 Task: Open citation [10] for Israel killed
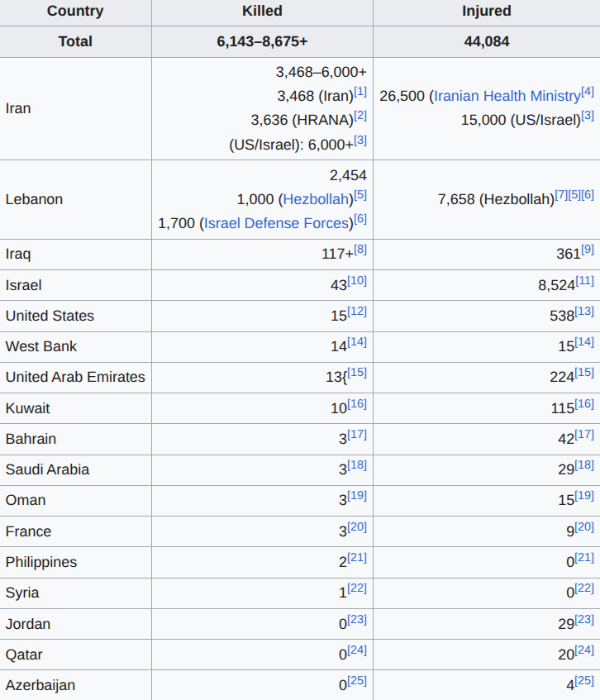357,281
